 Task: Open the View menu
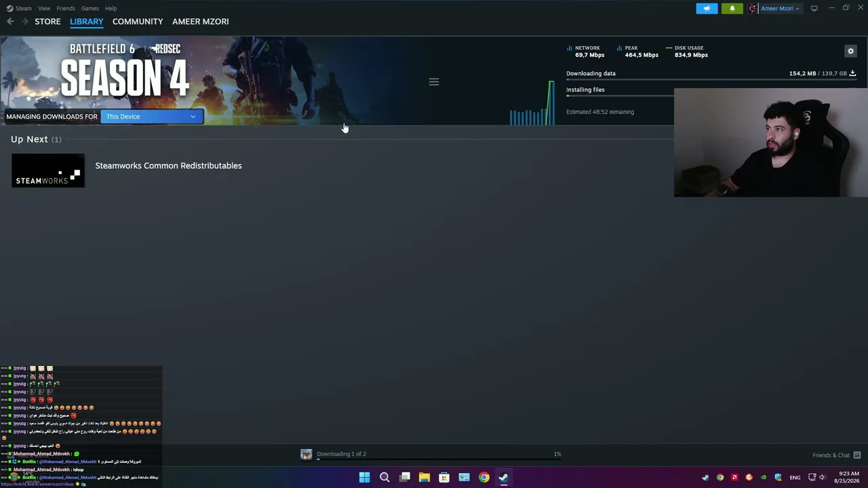[44, 8]
